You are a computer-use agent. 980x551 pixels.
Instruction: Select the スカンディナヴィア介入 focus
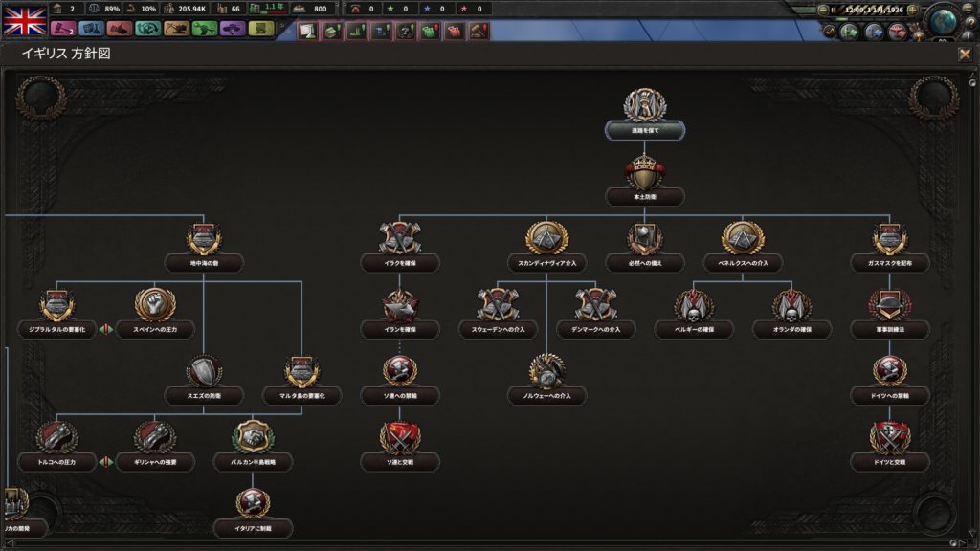[x=546, y=247]
